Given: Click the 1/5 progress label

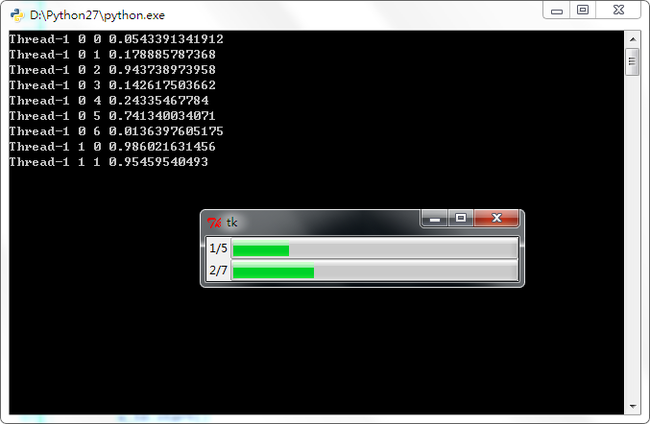Looking at the screenshot, I should (218, 248).
